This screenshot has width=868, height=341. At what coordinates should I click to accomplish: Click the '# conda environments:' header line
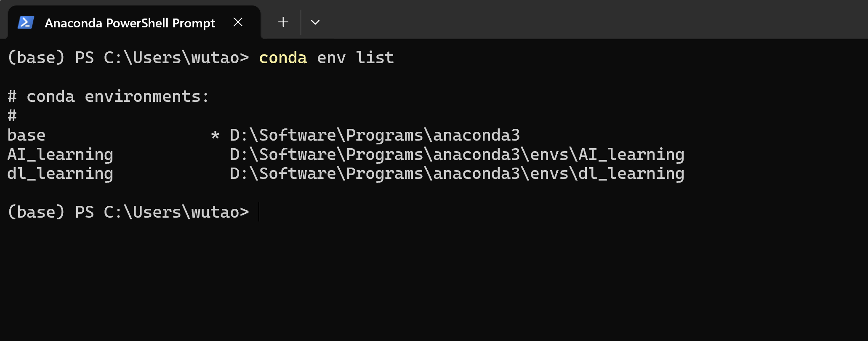click(108, 97)
